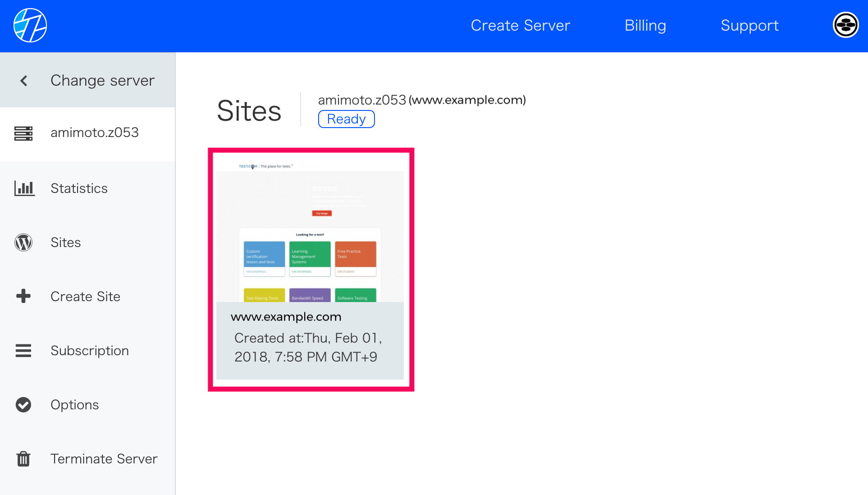Open the Support menu item
This screenshot has width=868, height=495.
(x=749, y=26)
